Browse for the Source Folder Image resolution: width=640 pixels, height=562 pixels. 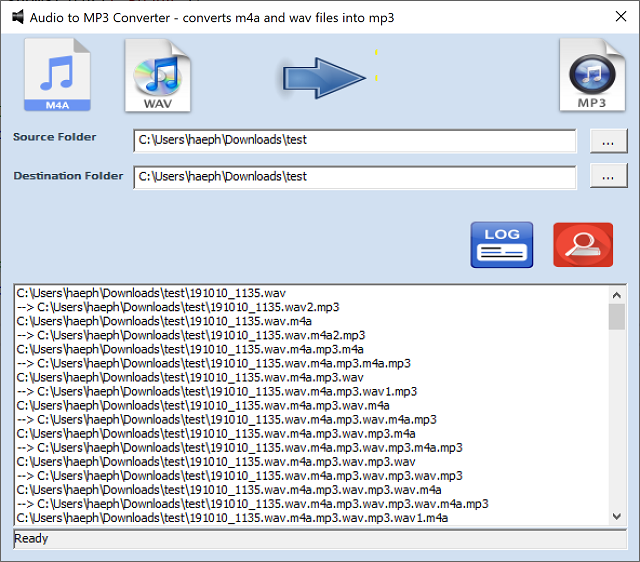pyautogui.click(x=608, y=141)
